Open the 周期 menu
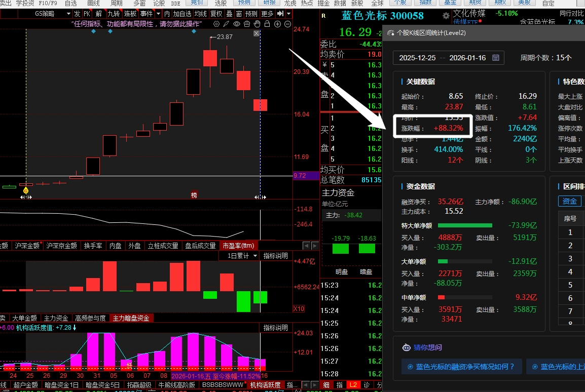Screen dimensions: 585x392 pos(117,3)
